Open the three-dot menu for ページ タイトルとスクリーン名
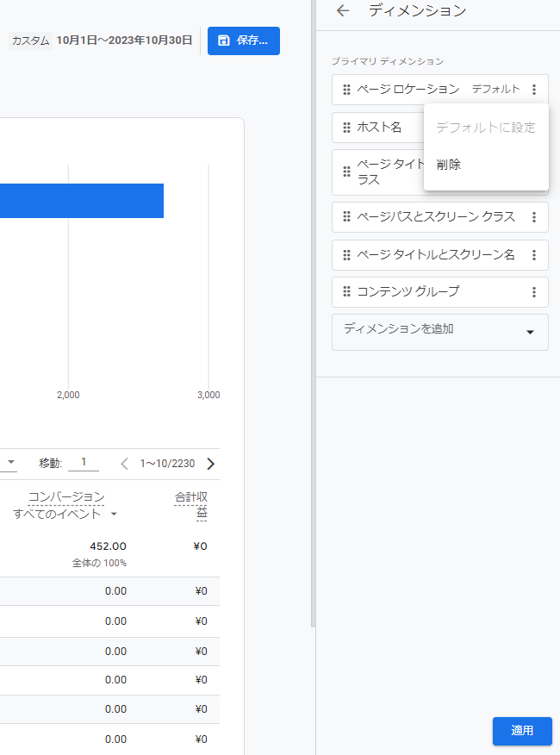The height and width of the screenshot is (755, 560). [534, 255]
